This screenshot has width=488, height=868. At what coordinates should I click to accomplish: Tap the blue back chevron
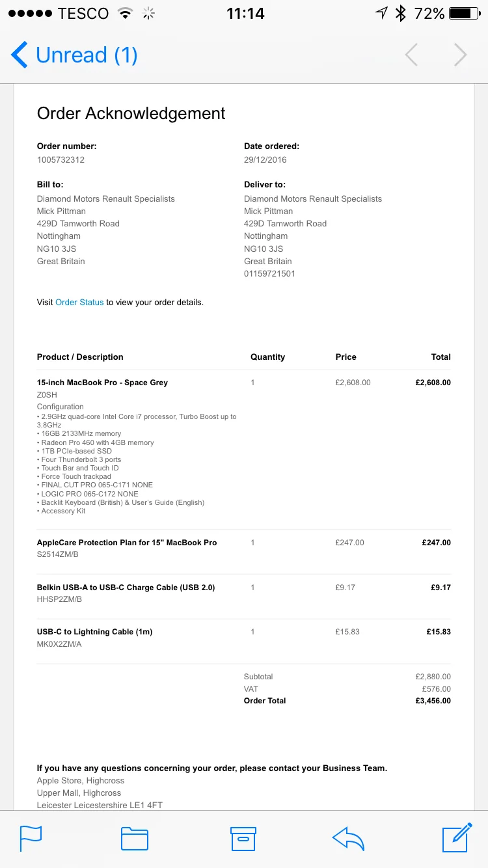20,55
